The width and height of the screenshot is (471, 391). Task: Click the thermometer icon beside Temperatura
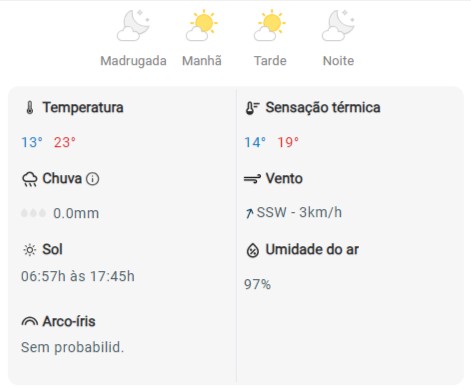pos(30,108)
